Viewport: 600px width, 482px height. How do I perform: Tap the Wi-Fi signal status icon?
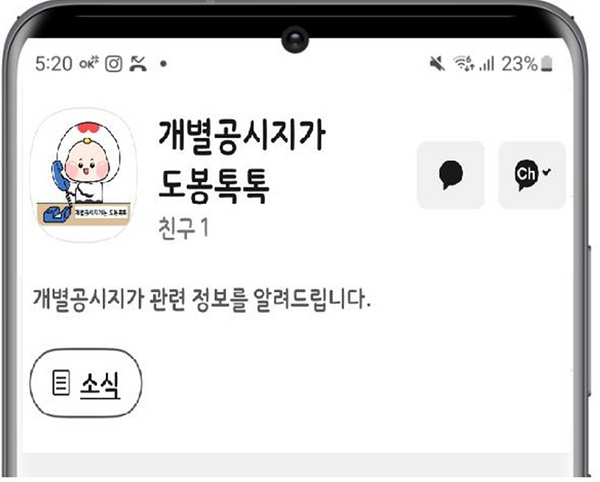pos(464,64)
